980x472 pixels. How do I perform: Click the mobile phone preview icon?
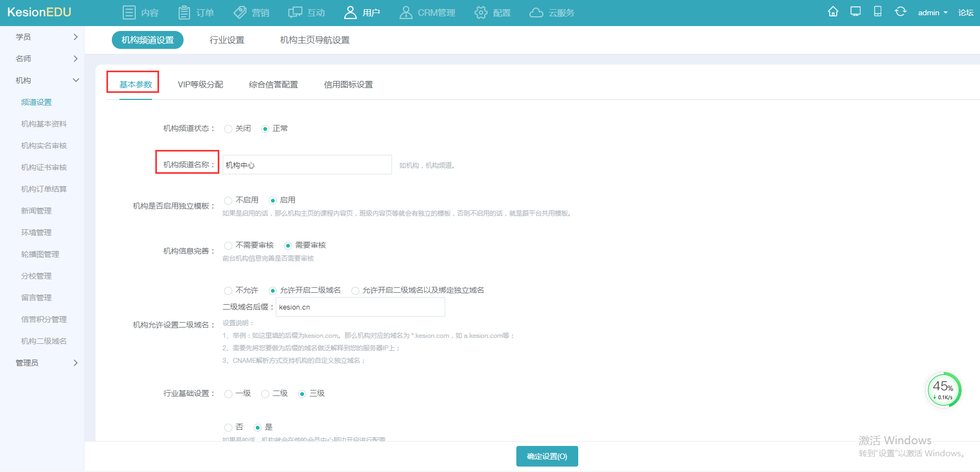point(877,12)
